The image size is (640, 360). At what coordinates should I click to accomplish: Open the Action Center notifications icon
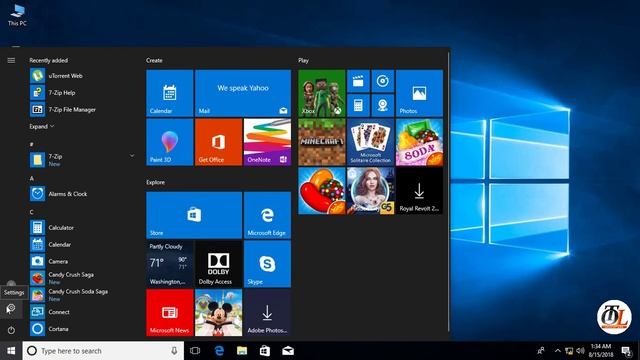tap(627, 351)
